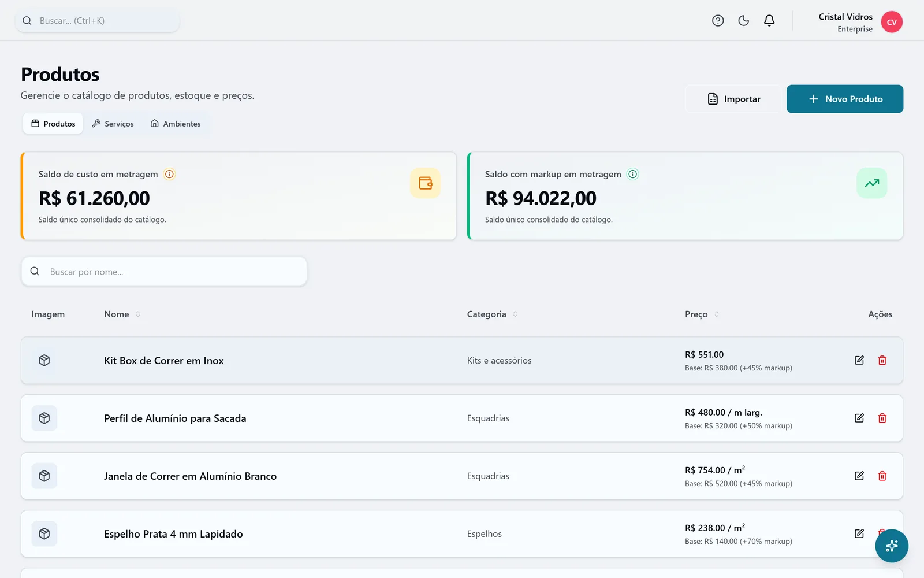
Task: Click the Novo Produto button
Action: pyautogui.click(x=845, y=99)
